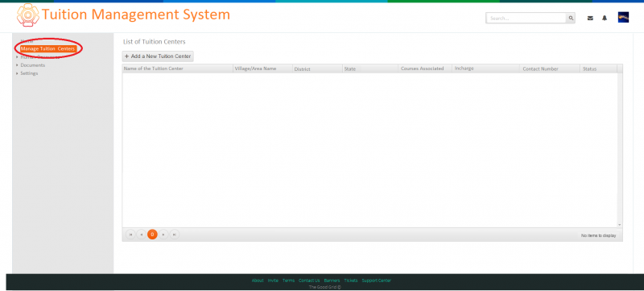Viewport: 644px width, 291px height.
Task: Expand the Human Resources tree item
Action: (x=17, y=57)
